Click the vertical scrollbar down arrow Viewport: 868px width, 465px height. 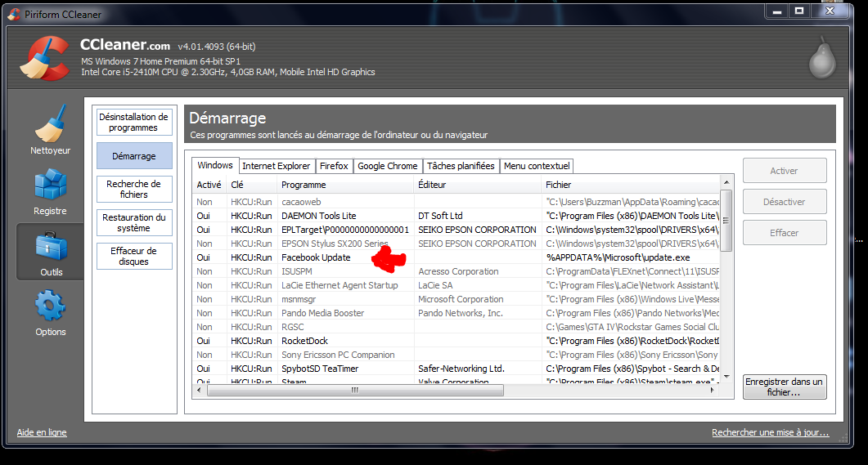[726, 377]
